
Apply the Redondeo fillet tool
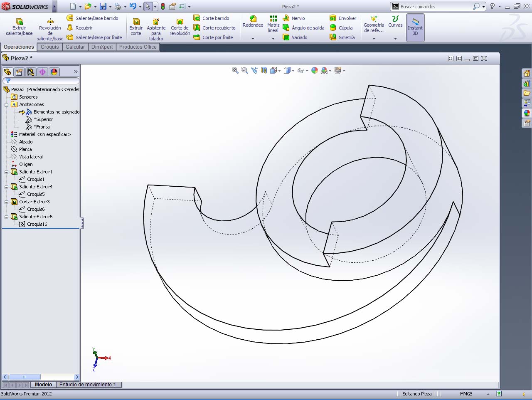(253, 22)
